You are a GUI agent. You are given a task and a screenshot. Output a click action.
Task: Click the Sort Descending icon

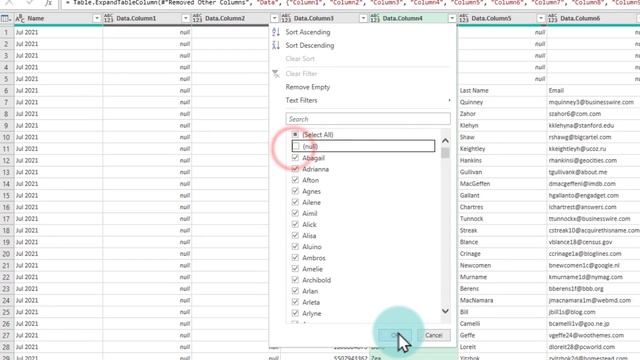276,45
